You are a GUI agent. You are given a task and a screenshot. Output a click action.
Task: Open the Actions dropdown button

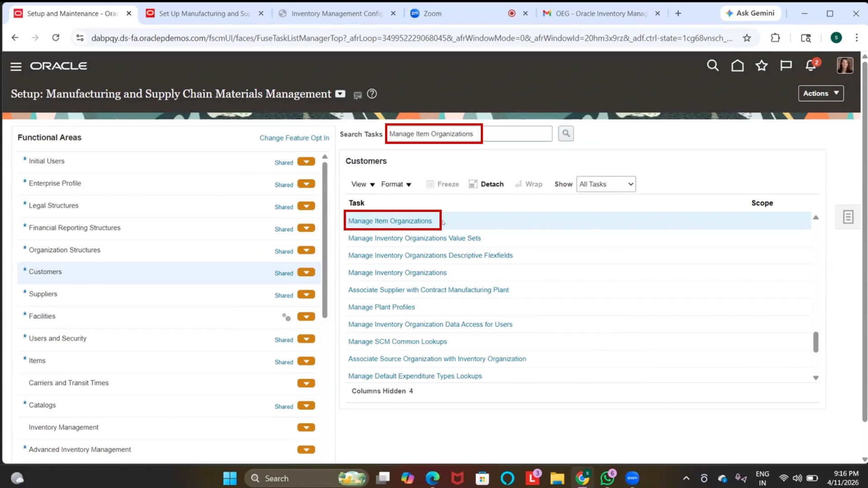821,94
